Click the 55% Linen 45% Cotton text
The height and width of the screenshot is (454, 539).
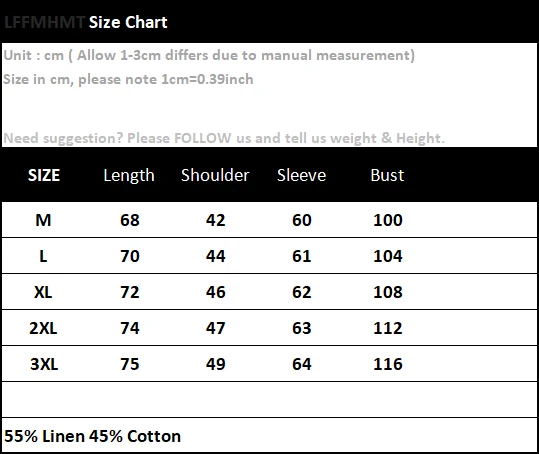click(92, 436)
